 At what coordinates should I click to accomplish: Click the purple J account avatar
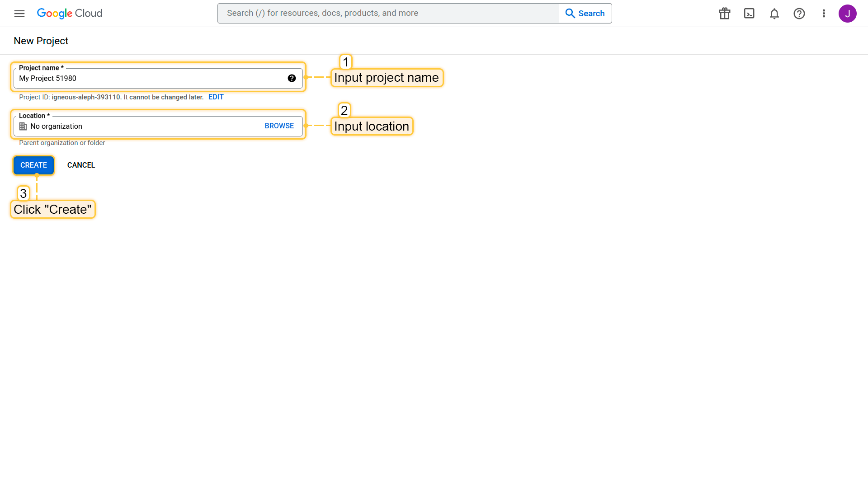[x=847, y=14]
